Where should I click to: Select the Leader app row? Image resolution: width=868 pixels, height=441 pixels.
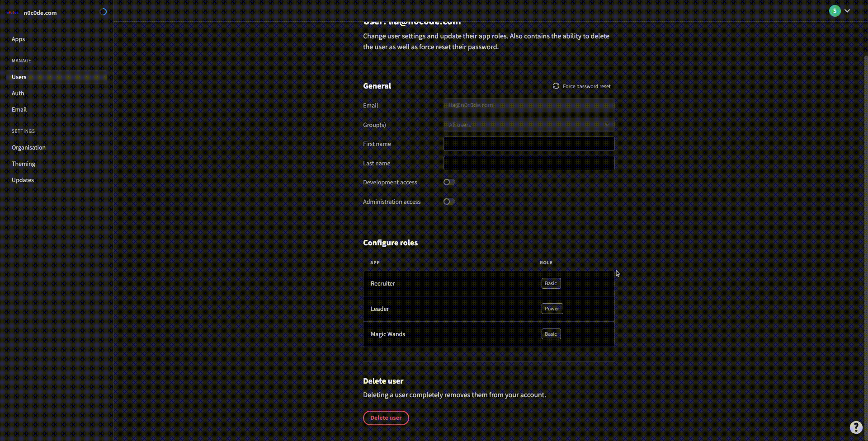click(x=489, y=309)
